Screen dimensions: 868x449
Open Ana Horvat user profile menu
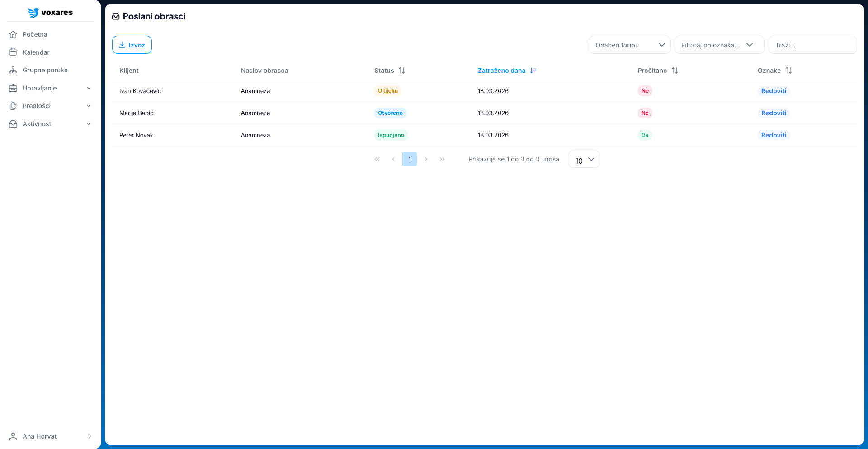[x=50, y=436]
